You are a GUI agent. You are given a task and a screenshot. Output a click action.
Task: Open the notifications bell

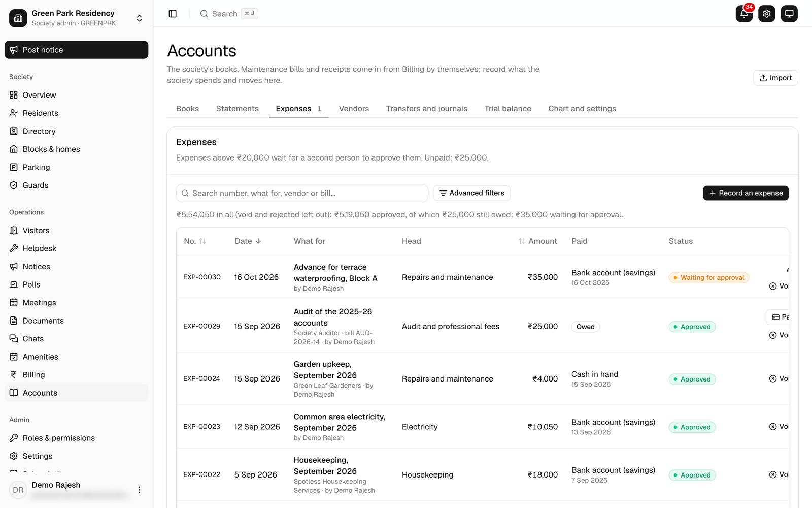point(744,14)
